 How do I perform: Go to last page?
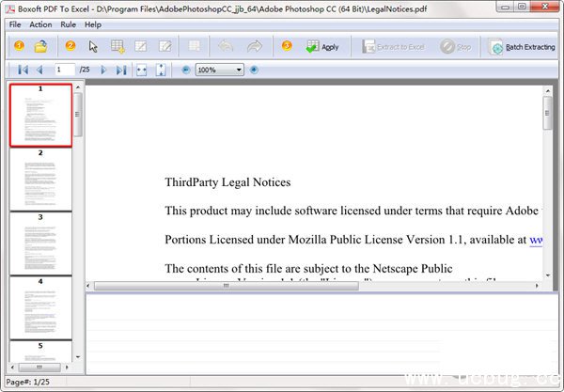(121, 70)
